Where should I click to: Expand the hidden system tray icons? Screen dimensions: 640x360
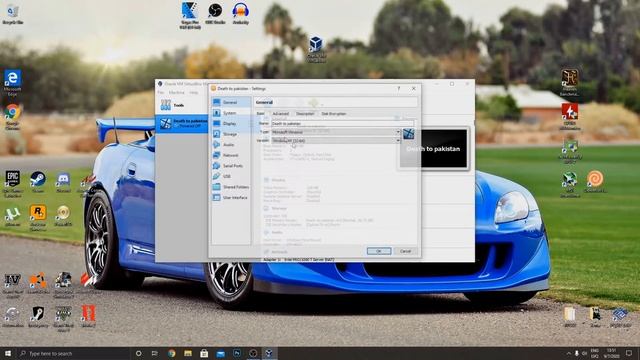click(569, 353)
